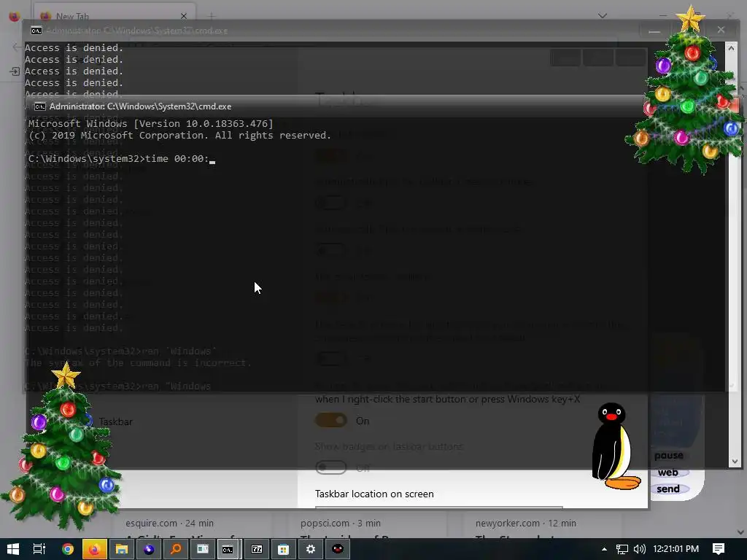
Task: Open the purple ball app in the taskbar
Action: click(149, 549)
